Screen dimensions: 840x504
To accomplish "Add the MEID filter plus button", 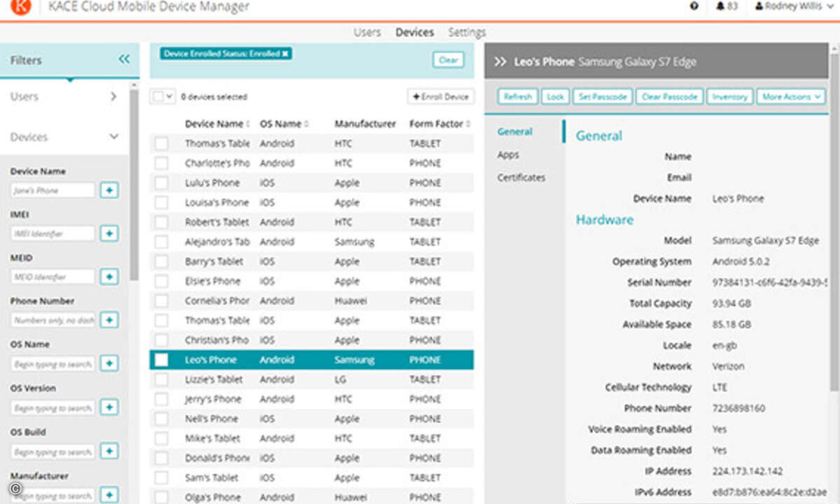I will (x=109, y=276).
